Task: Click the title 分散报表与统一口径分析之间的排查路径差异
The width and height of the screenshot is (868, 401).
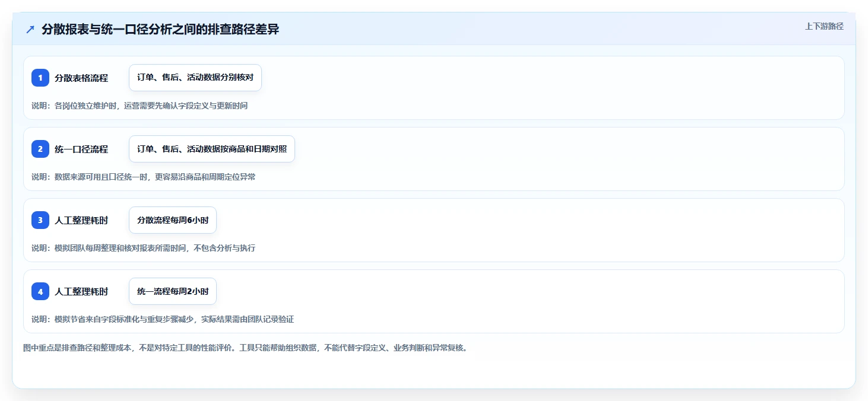Action: coord(160,30)
